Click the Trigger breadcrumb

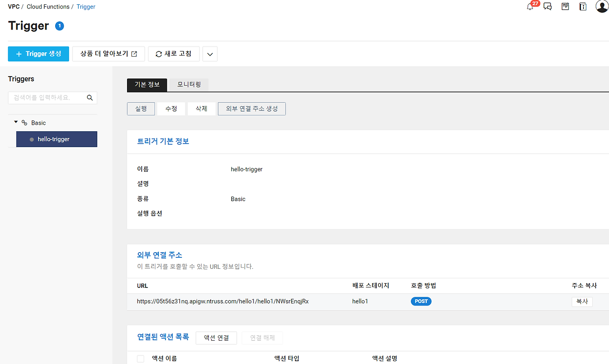(86, 7)
